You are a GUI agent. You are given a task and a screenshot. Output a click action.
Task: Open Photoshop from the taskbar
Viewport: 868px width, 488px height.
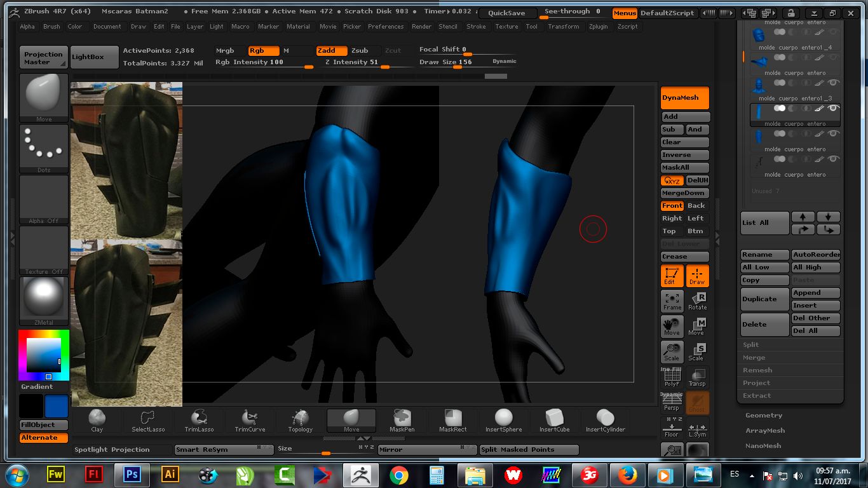[132, 475]
